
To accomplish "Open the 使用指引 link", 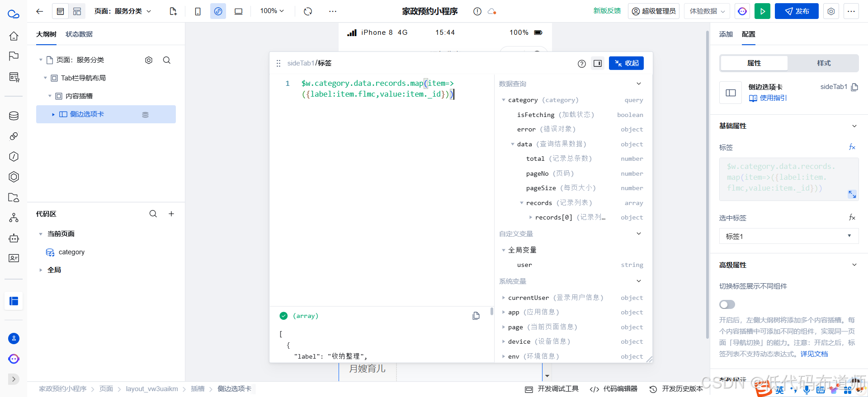I will 768,98.
